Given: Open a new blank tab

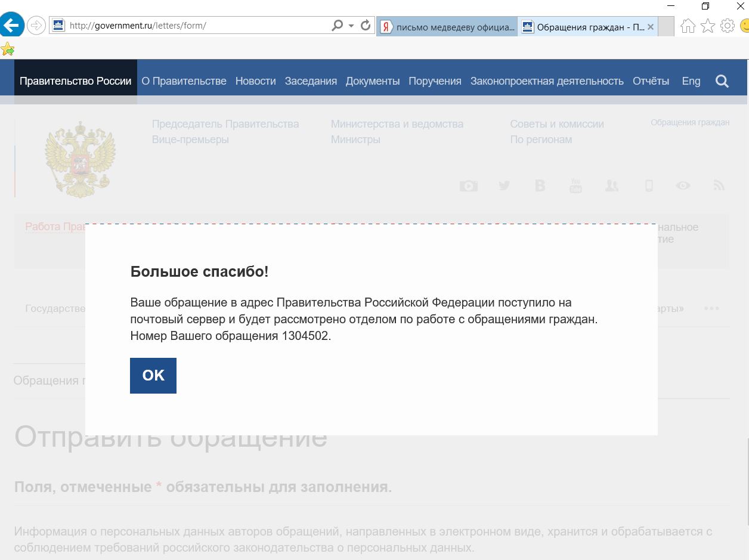Looking at the screenshot, I should click(x=667, y=27).
